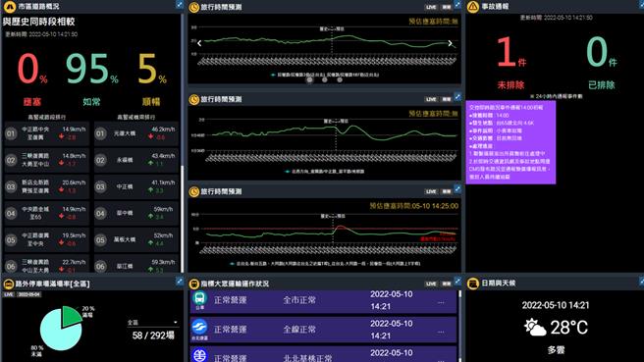The height and width of the screenshot is (362, 644).
Task: Click the 20% 滿場 green pie slice
Action: [71, 317]
